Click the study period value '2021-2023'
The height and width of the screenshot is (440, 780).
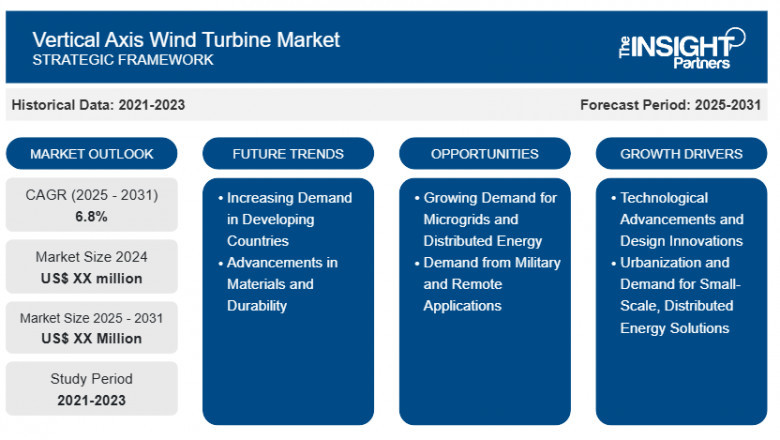pyautogui.click(x=92, y=400)
